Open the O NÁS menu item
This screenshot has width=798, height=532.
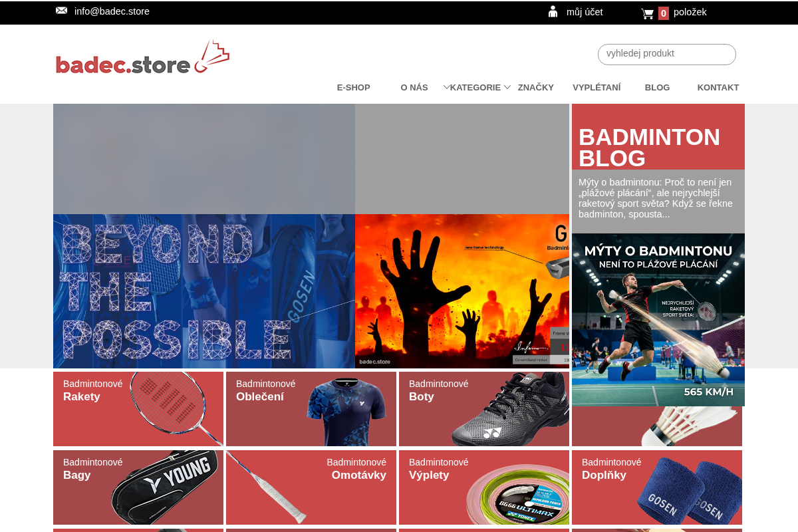pos(414,87)
